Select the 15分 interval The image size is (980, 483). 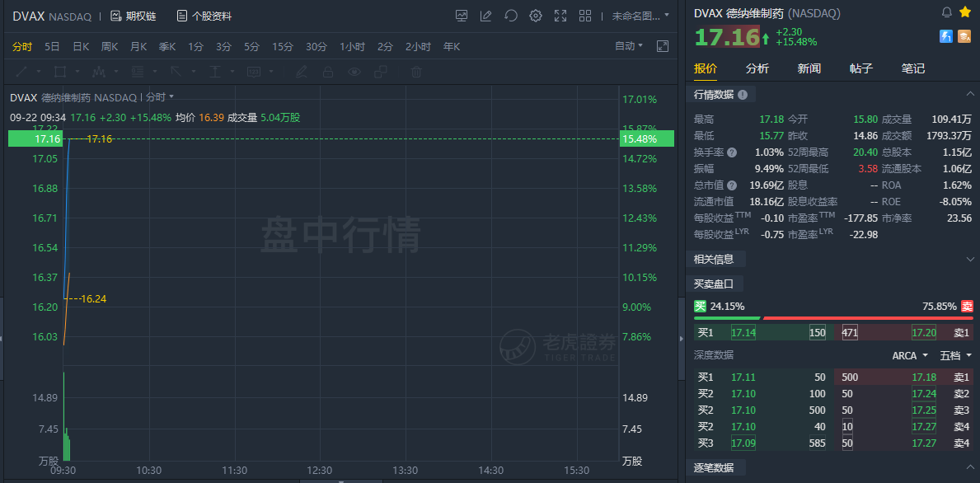point(282,46)
